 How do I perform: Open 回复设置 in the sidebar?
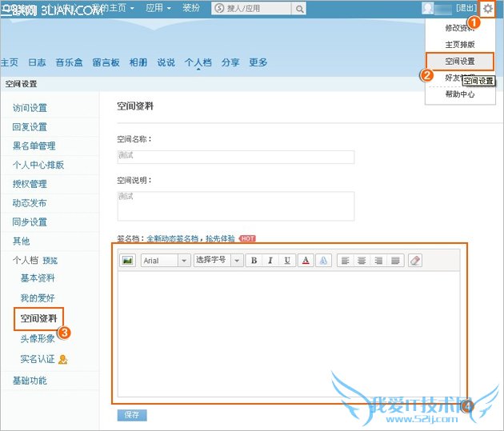[x=30, y=127]
